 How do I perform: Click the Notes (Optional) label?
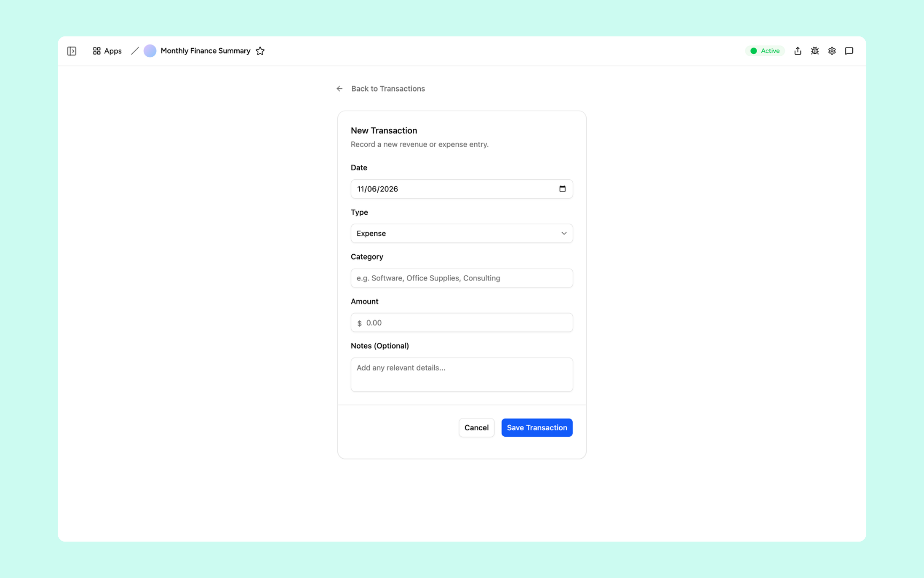(380, 346)
